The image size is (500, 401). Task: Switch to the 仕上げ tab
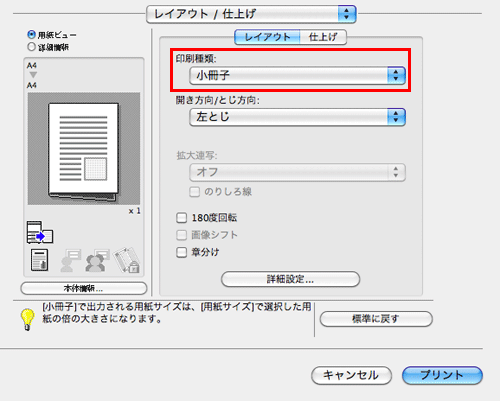pyautogui.click(x=323, y=37)
